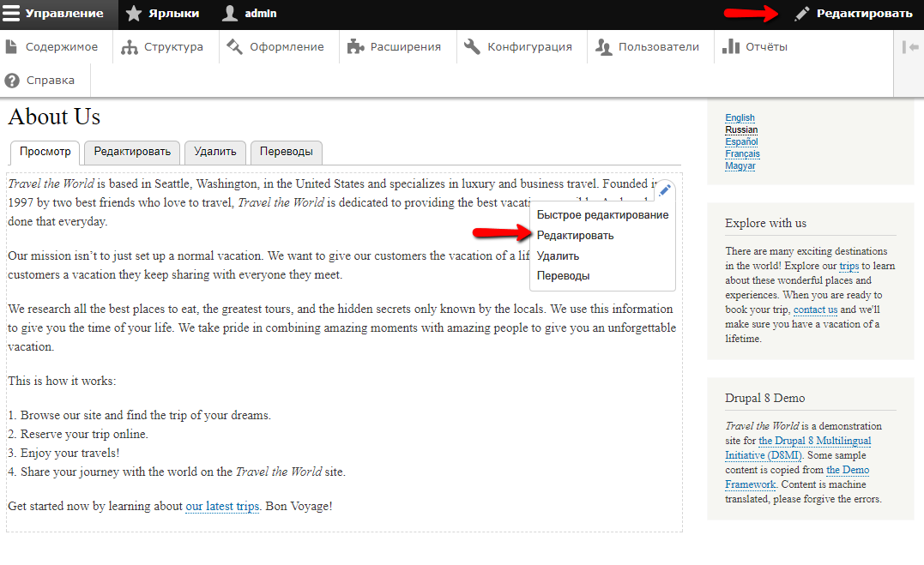This screenshot has height=565, width=924.
Task: Collapse the toolbar with the arrow orientation button
Action: pyautogui.click(x=909, y=47)
